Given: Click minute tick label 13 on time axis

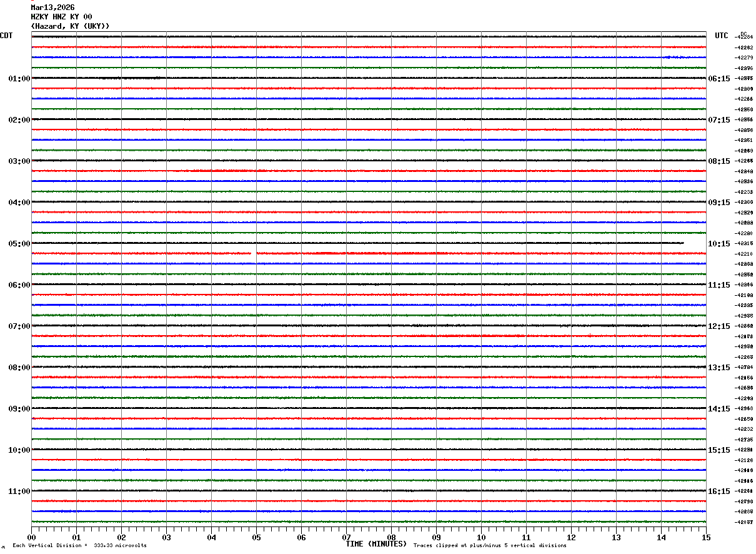Looking at the screenshot, I should pos(616,538).
